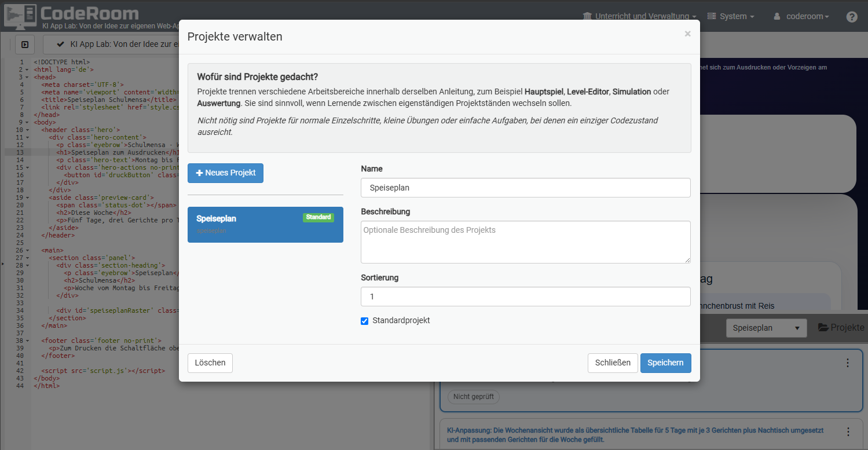Click the green Standard badge
868x450 pixels.
[318, 218]
